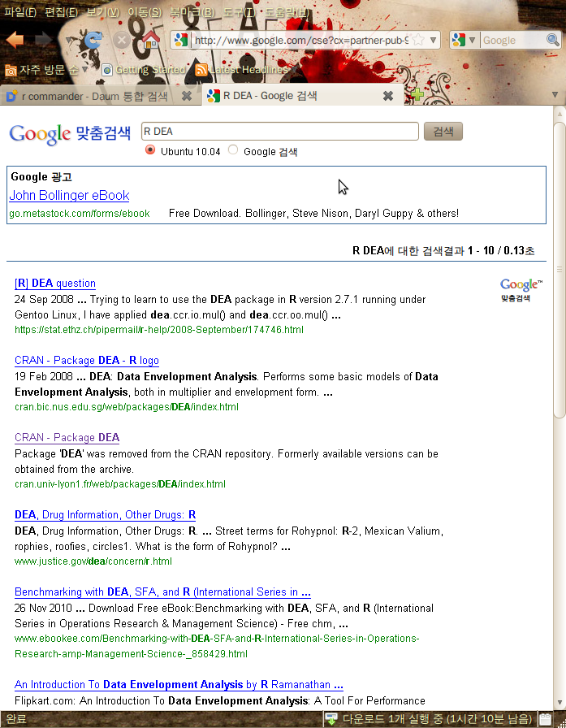Click the cran.bic.nus.edu.sg URL text
This screenshot has height=728, width=566.
pos(127,407)
